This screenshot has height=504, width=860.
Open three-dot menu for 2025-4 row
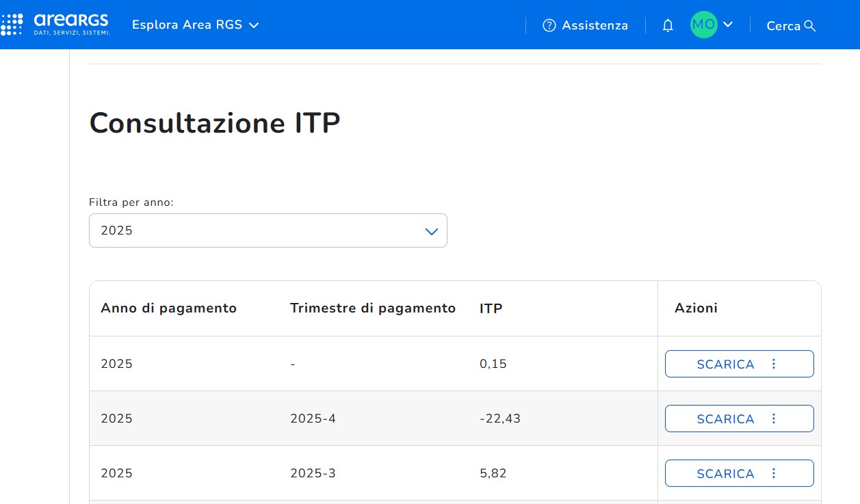tap(774, 419)
